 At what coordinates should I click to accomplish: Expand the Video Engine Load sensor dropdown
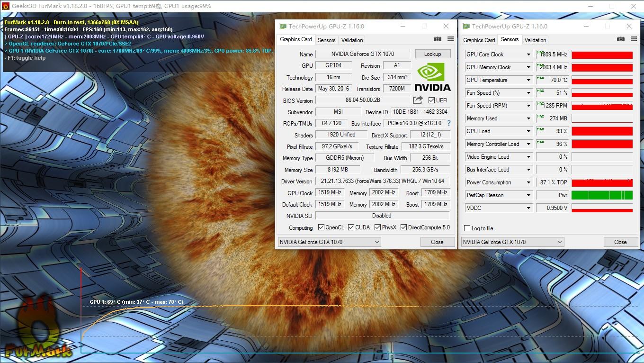coord(528,157)
